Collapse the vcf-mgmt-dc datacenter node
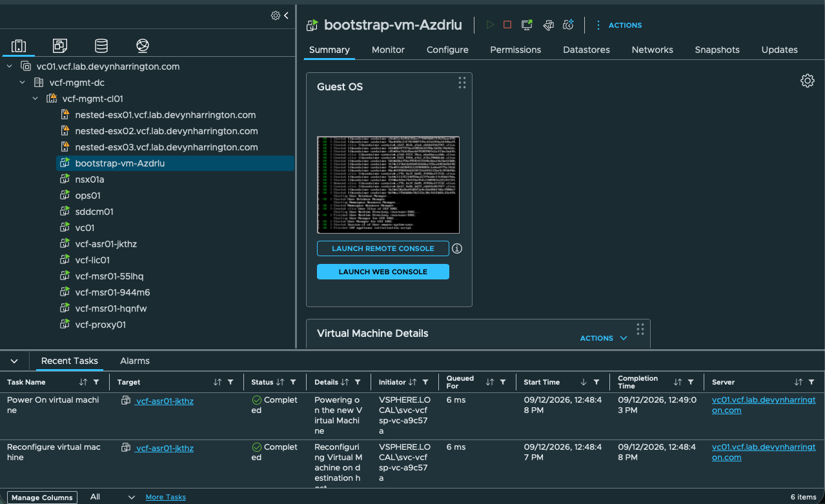The width and height of the screenshot is (825, 504). (x=23, y=83)
